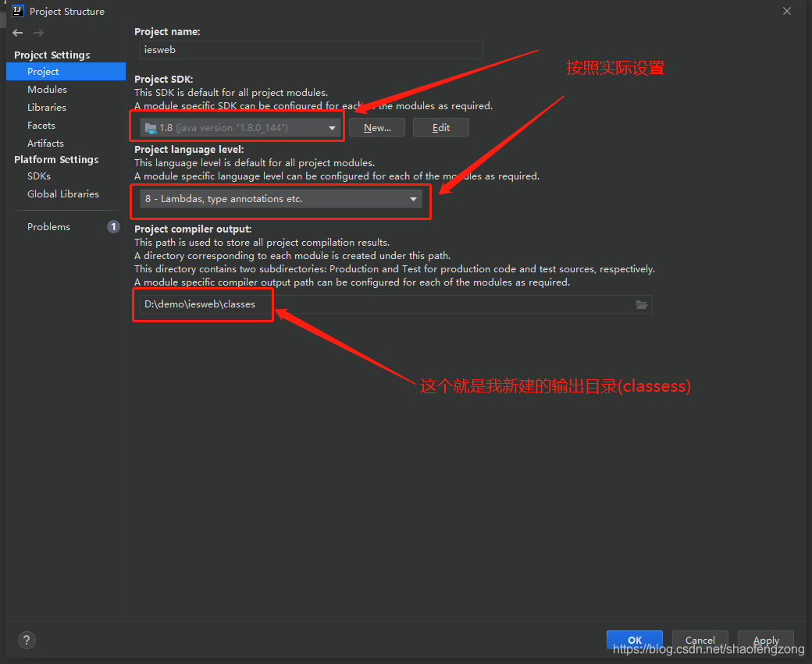Expand the Project language level dropdown

point(280,199)
